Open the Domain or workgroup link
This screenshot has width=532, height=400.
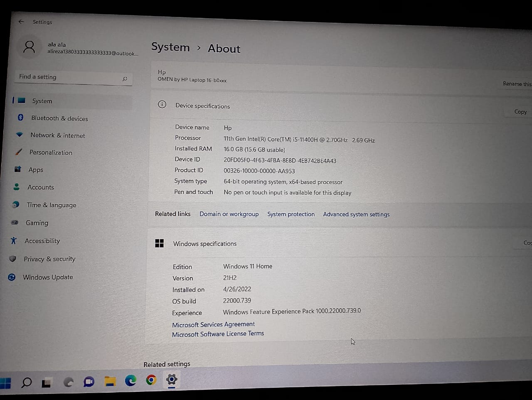[229, 214]
